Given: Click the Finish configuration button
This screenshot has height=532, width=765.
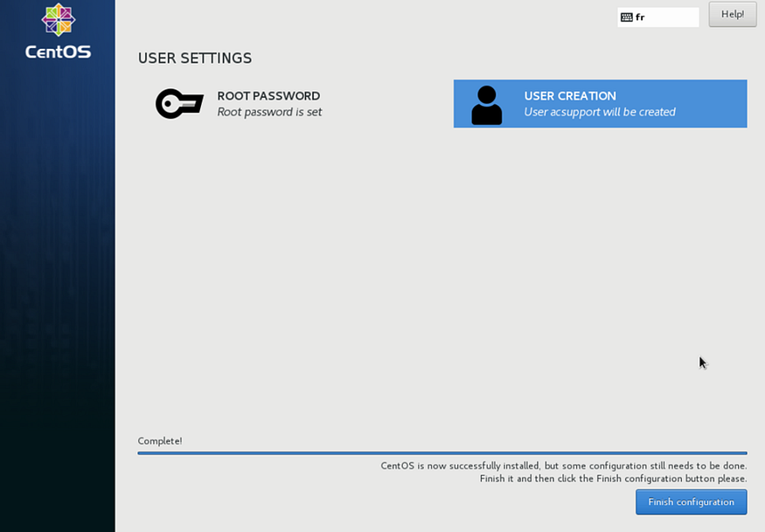Looking at the screenshot, I should (691, 501).
